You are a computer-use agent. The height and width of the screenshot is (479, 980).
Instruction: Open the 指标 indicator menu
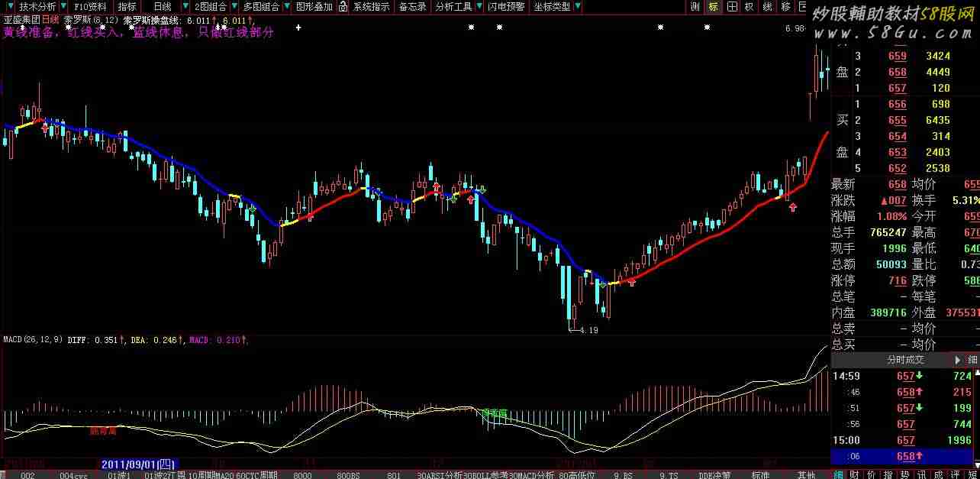[x=127, y=6]
